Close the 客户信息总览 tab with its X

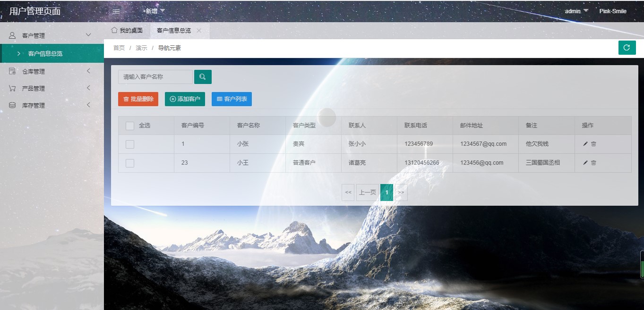point(199,30)
